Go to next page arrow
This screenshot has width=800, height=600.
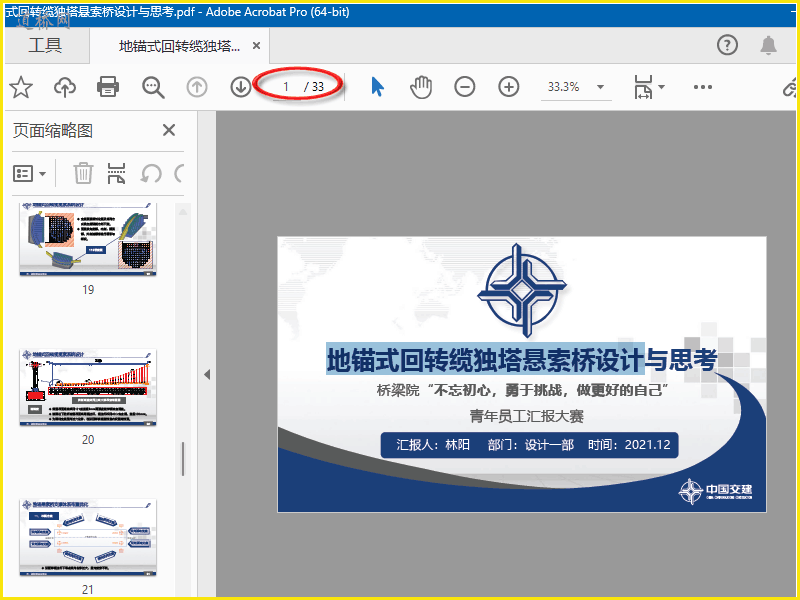240,87
